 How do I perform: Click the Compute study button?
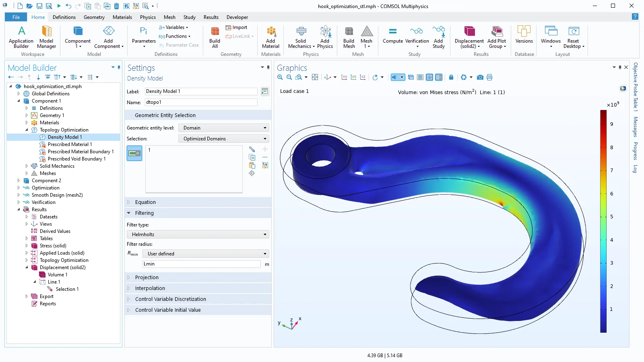[392, 35]
